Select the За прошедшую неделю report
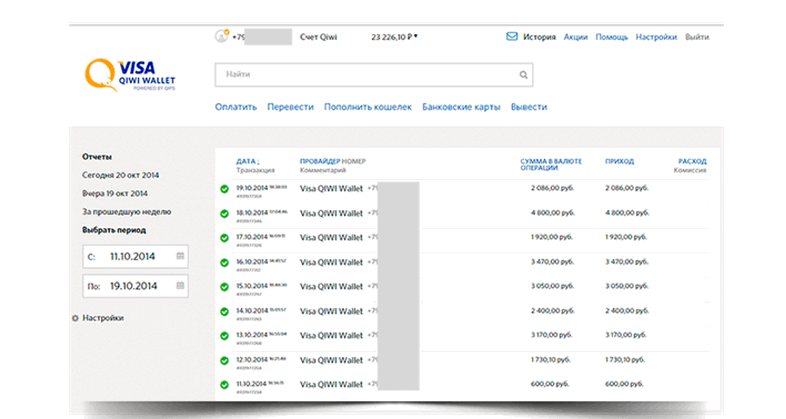 [126, 211]
